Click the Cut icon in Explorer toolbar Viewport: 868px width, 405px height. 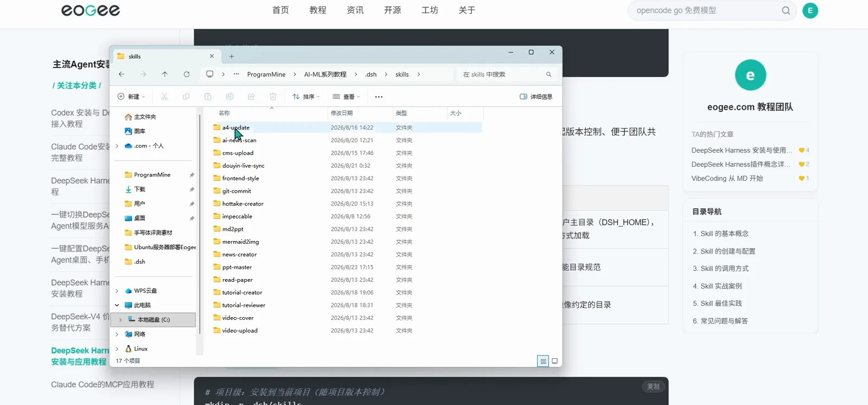164,97
